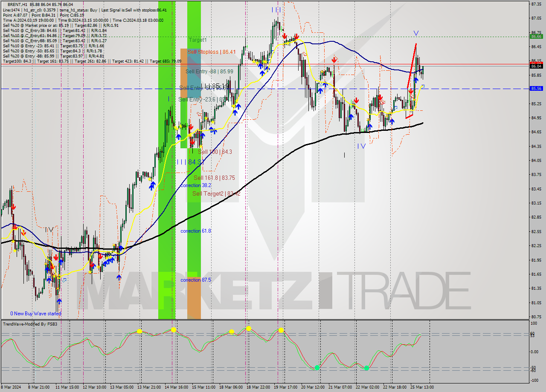Click the green 86.66 price tag
Viewport: 546px width, 392px height.
(536, 37)
